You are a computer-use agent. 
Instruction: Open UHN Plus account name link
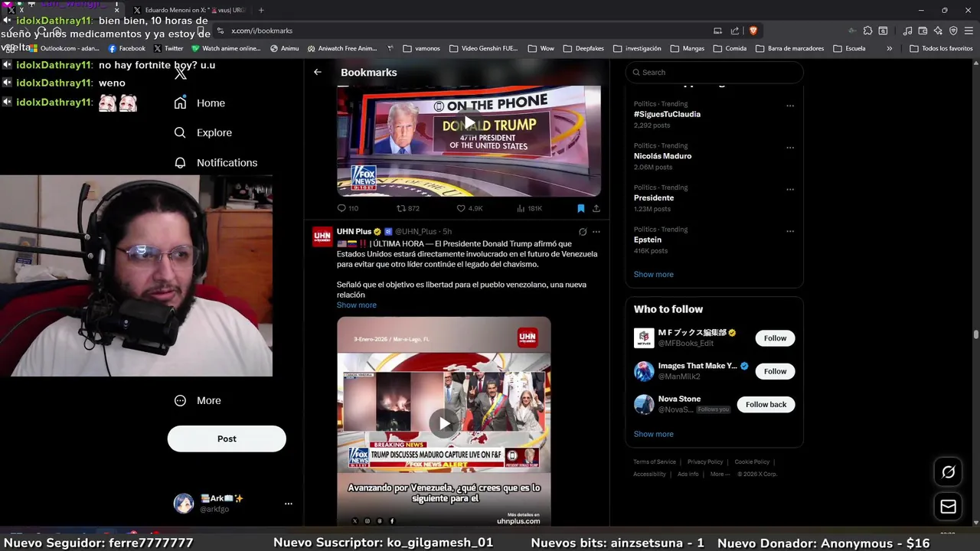click(x=354, y=231)
